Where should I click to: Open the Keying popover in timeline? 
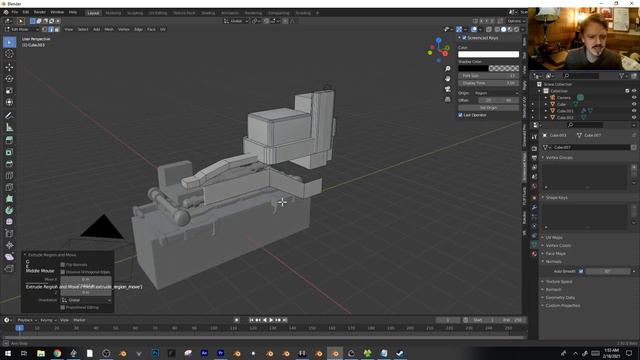coord(49,320)
